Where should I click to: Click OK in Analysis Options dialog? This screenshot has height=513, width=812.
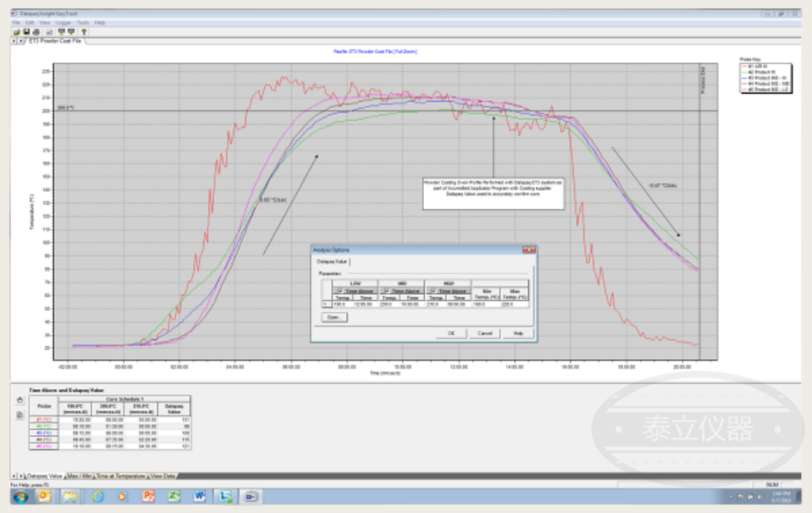coord(450,333)
